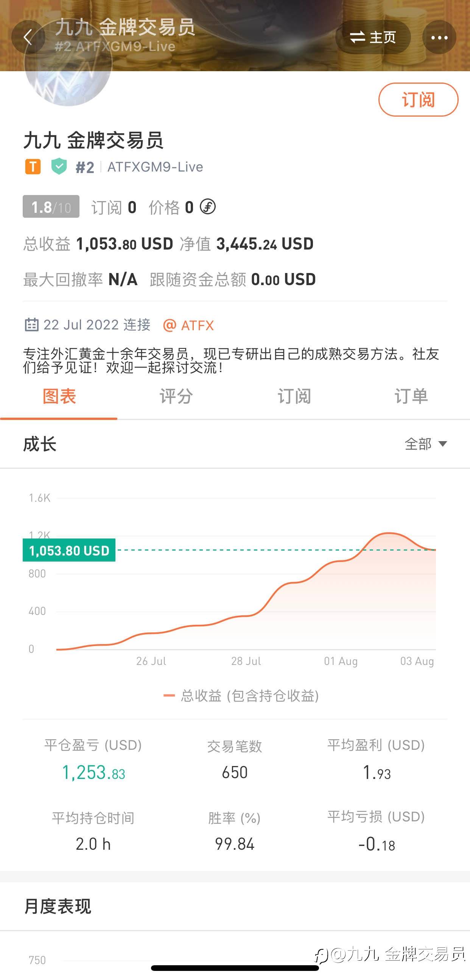The height and width of the screenshot is (980, 470).
Task: Expand the 全部 time range dropdown
Action: 425,443
